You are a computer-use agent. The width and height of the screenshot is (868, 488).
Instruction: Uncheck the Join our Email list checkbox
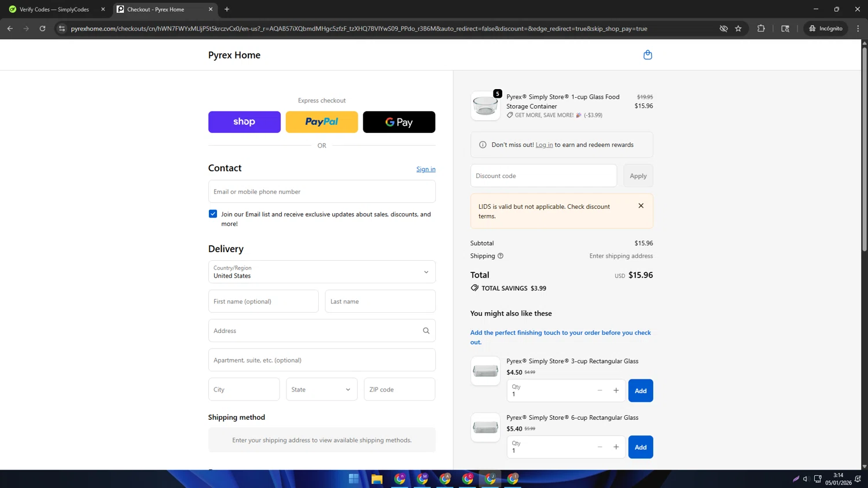(x=213, y=214)
